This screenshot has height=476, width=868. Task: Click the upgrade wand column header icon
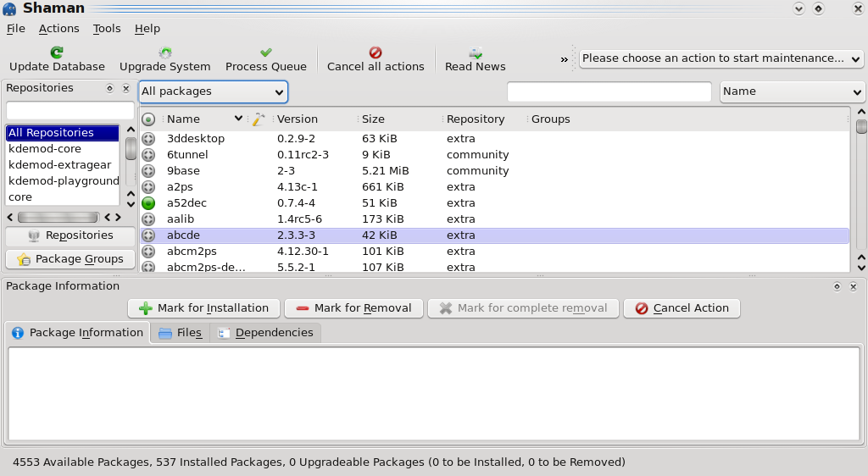click(x=259, y=119)
